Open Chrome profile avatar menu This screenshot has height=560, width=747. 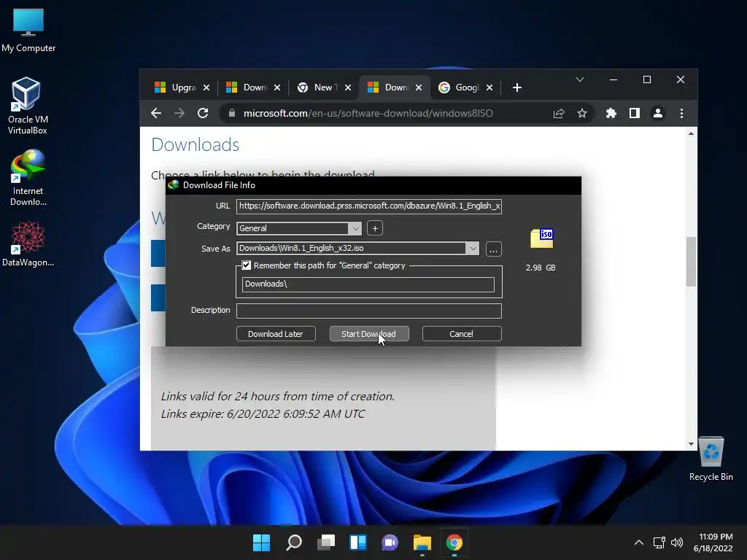click(x=658, y=113)
